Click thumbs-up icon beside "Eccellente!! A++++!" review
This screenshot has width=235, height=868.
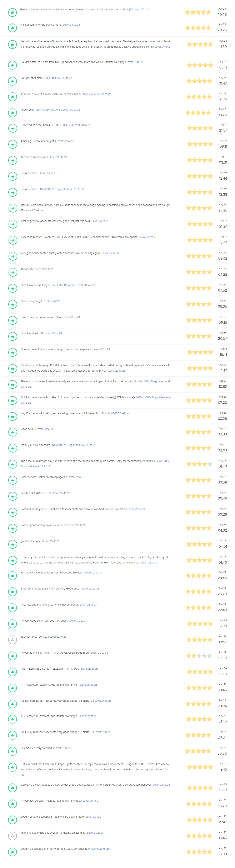pyautogui.click(x=12, y=336)
